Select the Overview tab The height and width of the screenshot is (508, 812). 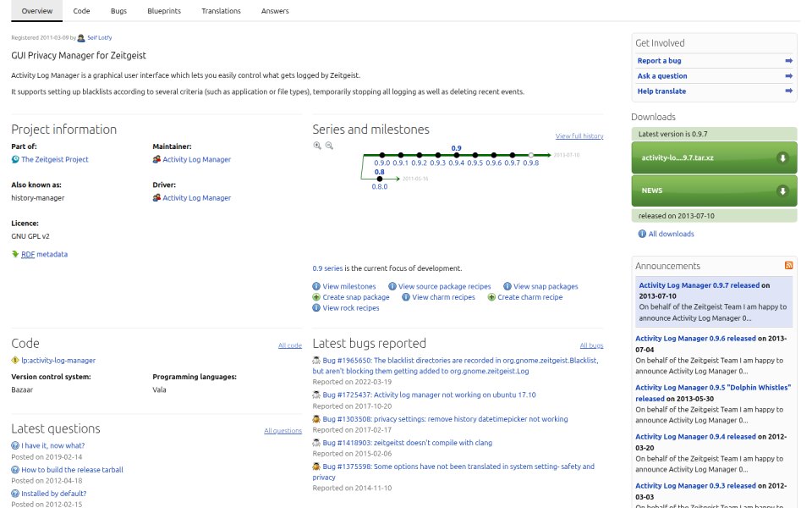[36, 11]
